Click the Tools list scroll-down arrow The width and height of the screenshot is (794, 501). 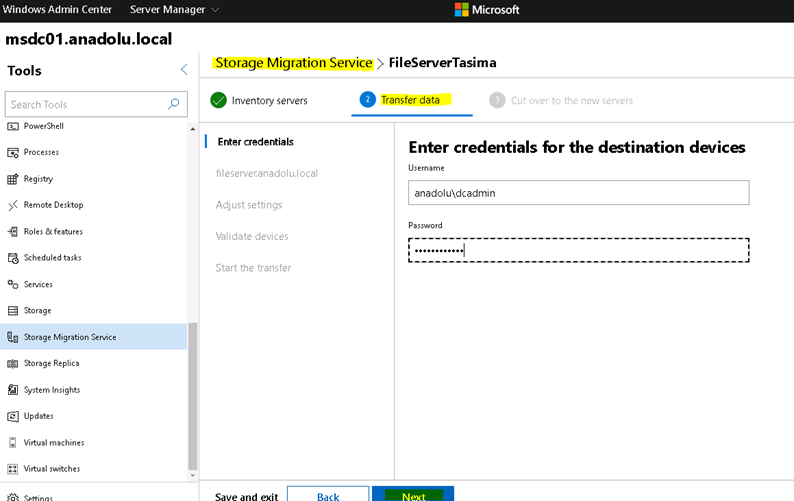click(x=192, y=476)
